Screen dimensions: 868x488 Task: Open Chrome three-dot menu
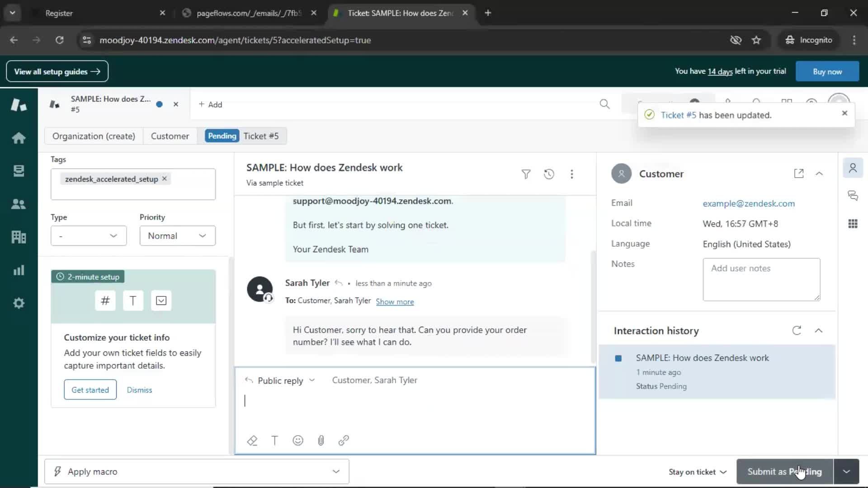[x=854, y=40]
